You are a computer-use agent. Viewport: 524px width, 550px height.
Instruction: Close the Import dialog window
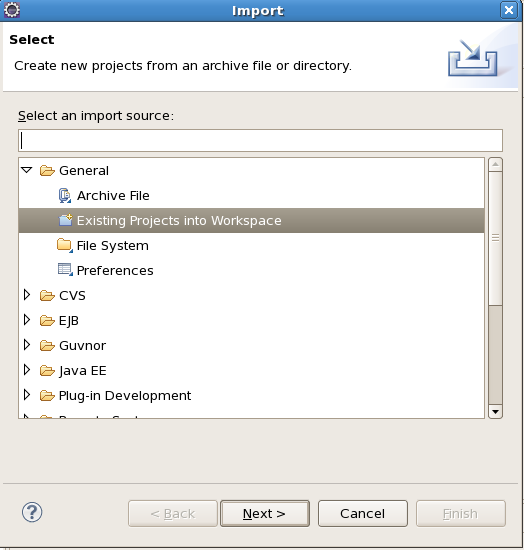coord(509,10)
